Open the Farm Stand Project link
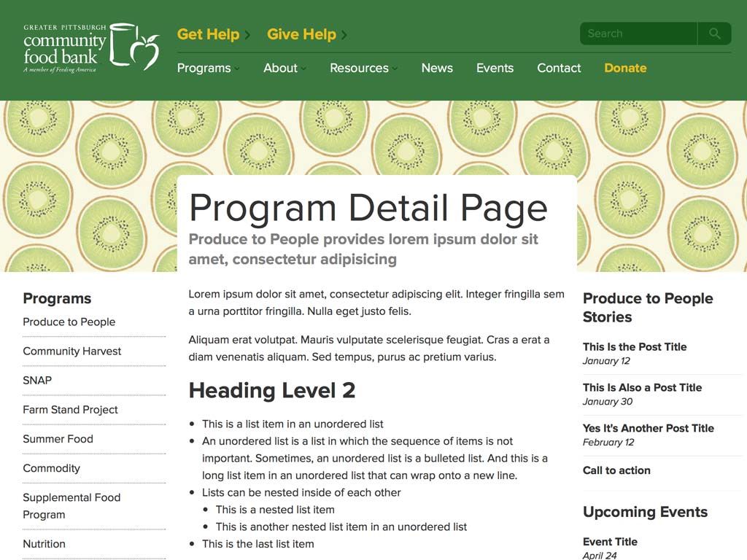This screenshot has width=747, height=560. point(70,409)
